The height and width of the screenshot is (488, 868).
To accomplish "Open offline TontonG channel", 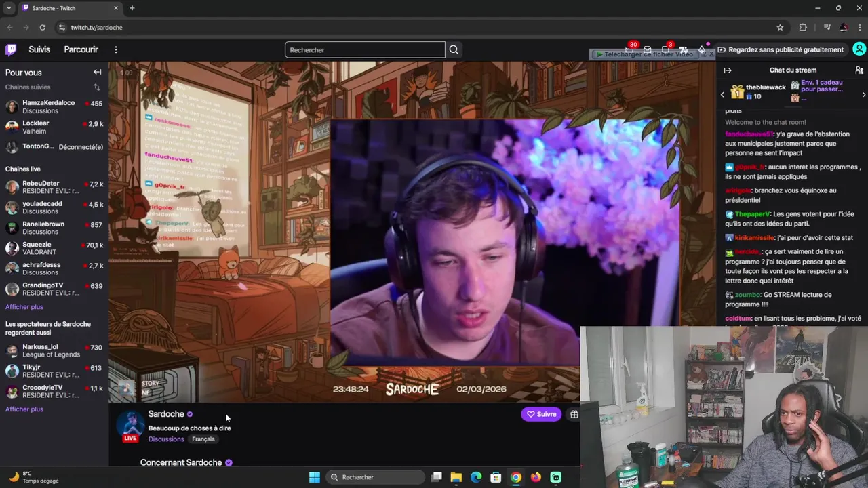I will [x=54, y=147].
